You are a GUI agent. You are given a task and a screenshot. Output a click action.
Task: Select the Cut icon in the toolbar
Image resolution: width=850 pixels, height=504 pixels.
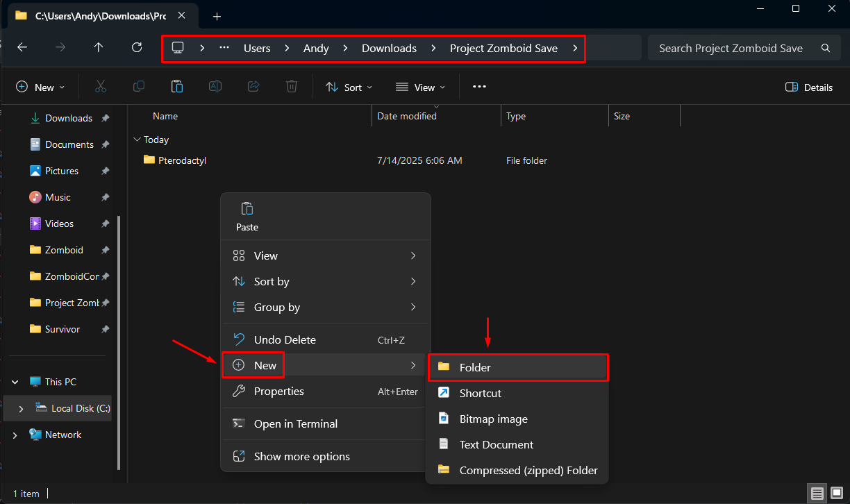click(x=100, y=86)
